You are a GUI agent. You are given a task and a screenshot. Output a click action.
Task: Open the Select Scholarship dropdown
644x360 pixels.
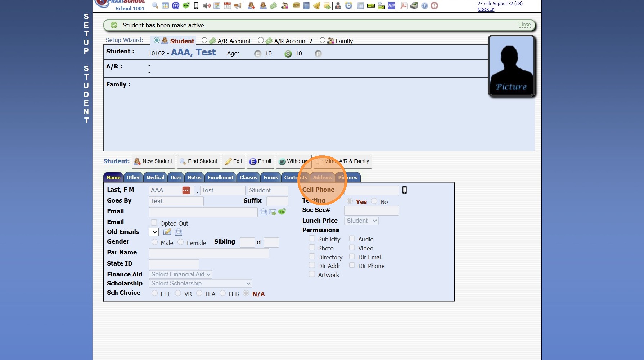click(201, 284)
